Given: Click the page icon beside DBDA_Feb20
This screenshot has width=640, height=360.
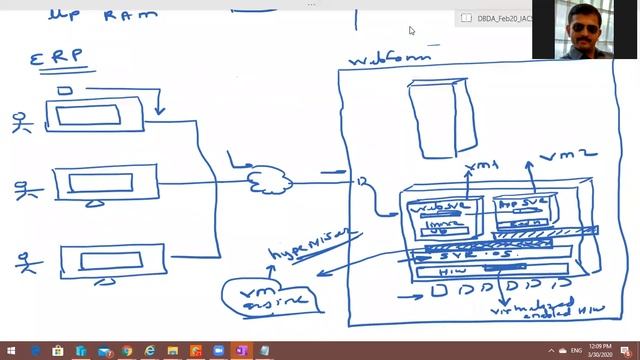Looking at the screenshot, I should pyautogui.click(x=466, y=18).
